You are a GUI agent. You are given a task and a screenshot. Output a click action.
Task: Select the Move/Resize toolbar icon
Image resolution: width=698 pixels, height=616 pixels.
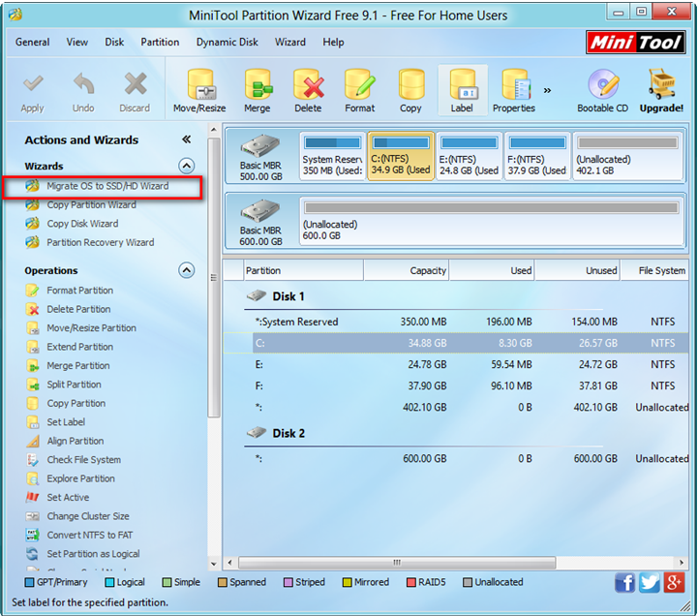point(199,84)
